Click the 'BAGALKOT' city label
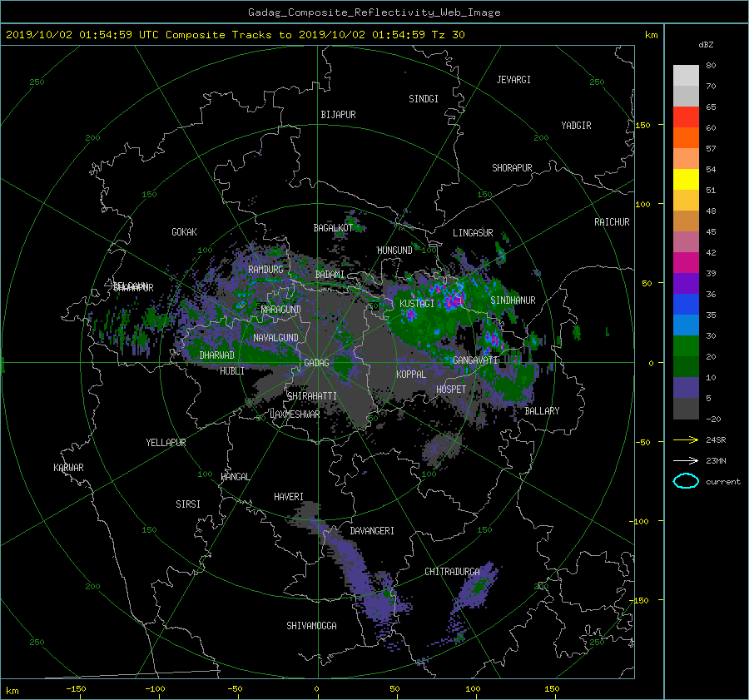The image size is (749, 700). pos(333,228)
